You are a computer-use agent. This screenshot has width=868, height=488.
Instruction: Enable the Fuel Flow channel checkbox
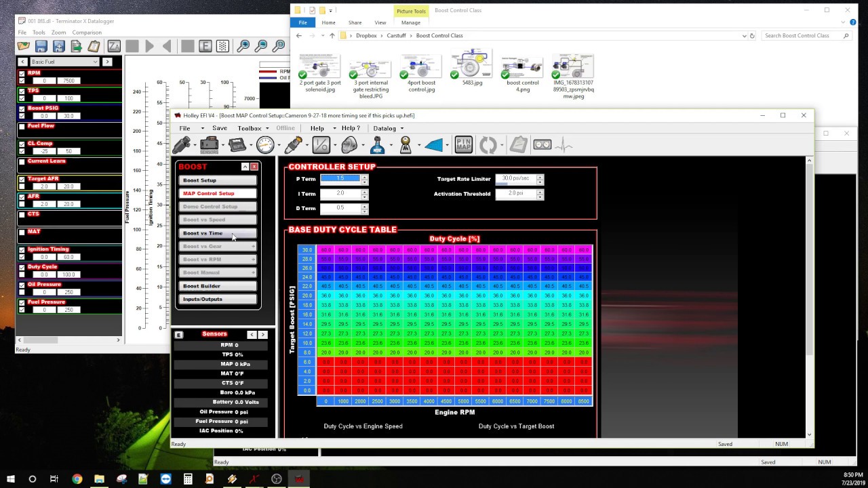tap(22, 127)
